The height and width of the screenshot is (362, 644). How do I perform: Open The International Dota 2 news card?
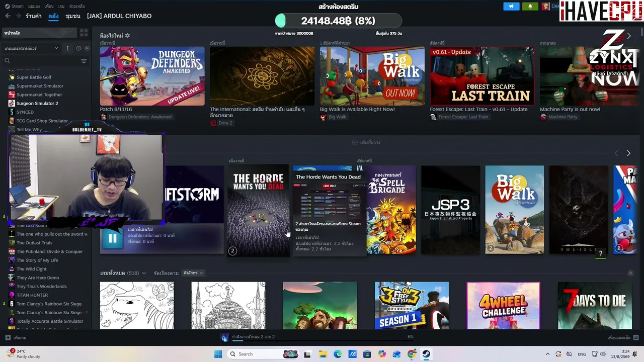pos(262,76)
